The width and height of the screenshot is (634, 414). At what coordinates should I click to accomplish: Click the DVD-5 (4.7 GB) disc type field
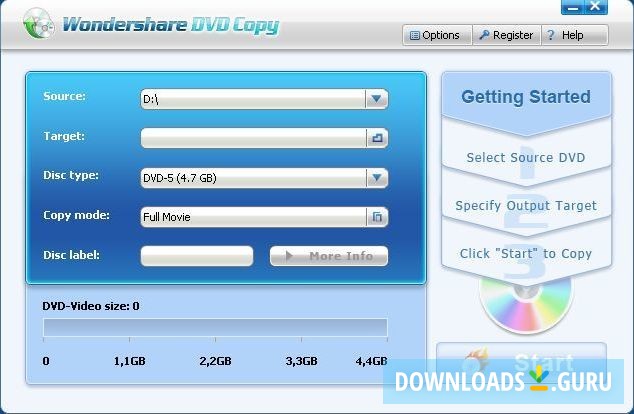pyautogui.click(x=253, y=178)
